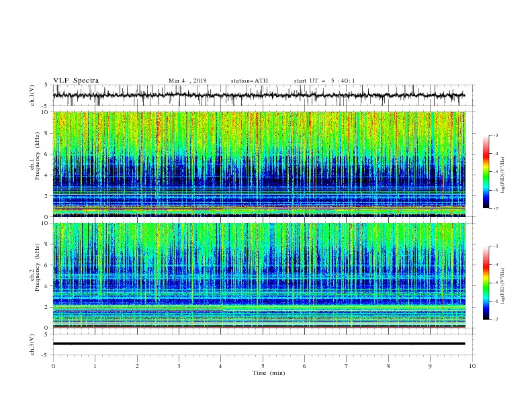The width and height of the screenshot is (532, 411).
Task: Click the "ch.1(V)" waveform axis label
Action: pyautogui.click(x=32, y=95)
